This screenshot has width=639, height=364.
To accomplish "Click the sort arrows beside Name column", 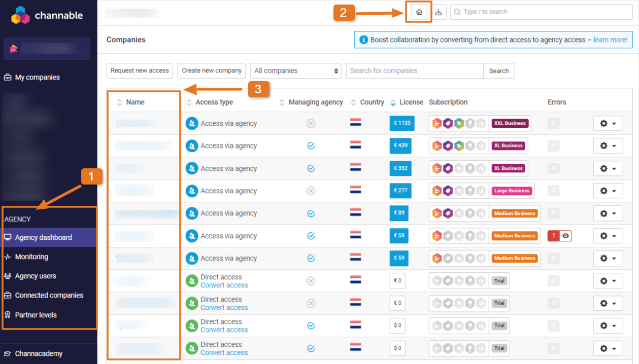I will pyautogui.click(x=120, y=102).
